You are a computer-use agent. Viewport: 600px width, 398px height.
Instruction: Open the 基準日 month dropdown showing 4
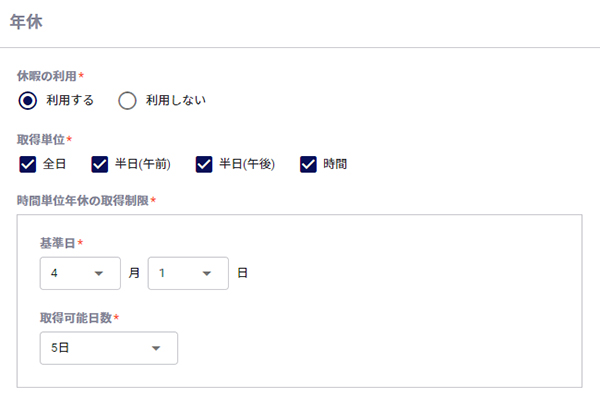point(80,273)
